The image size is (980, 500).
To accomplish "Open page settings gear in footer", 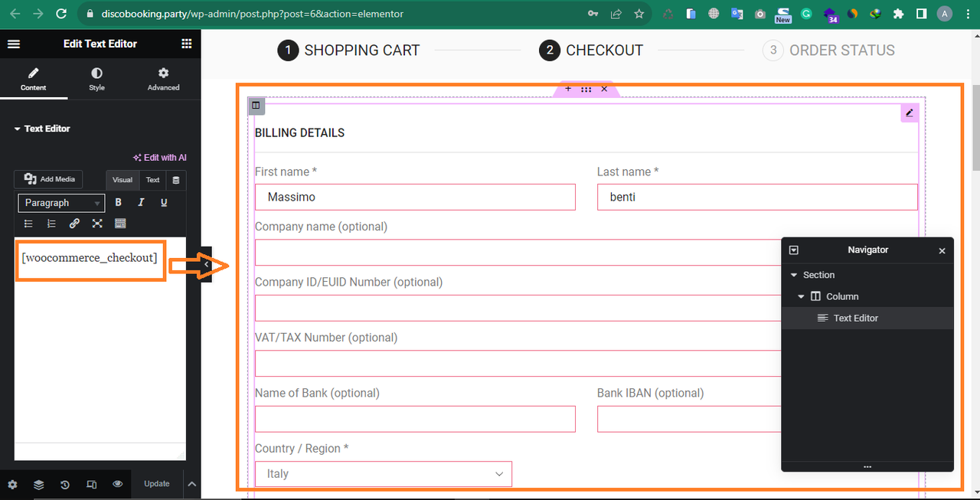I will click(x=12, y=484).
